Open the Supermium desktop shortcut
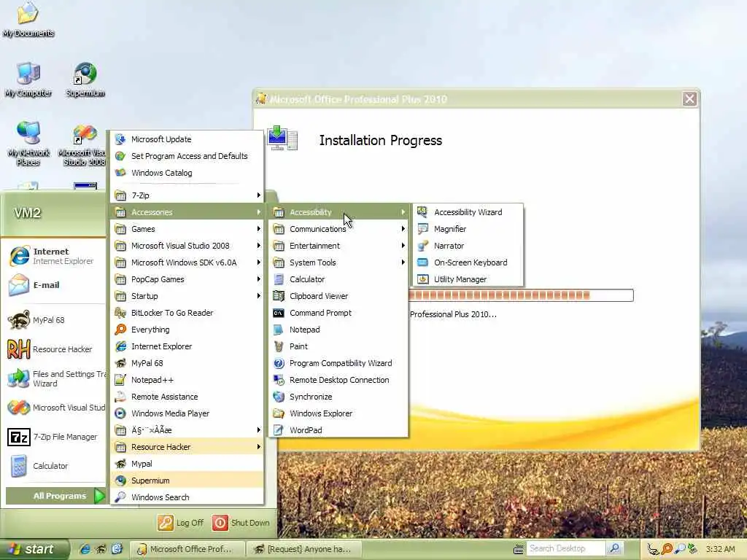Image resolution: width=747 pixels, height=560 pixels. 85,79
